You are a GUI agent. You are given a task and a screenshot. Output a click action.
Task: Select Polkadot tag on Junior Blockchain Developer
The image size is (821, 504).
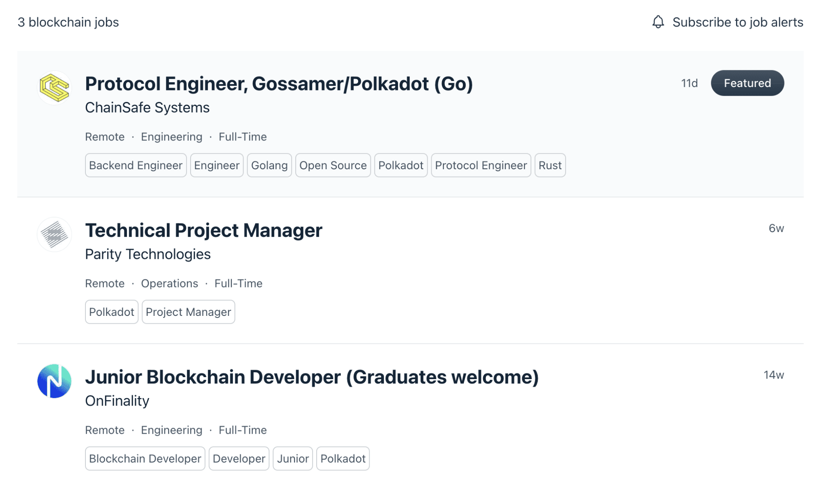[343, 458]
